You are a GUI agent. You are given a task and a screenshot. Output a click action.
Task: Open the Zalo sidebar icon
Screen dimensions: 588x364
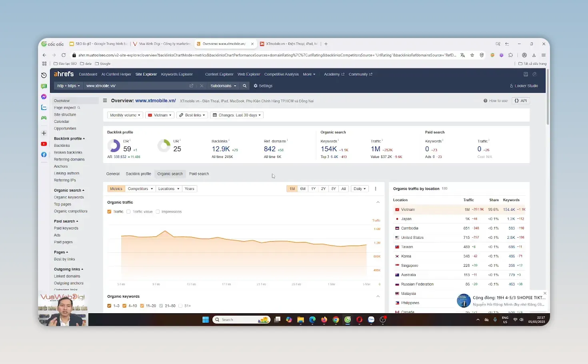point(44,107)
